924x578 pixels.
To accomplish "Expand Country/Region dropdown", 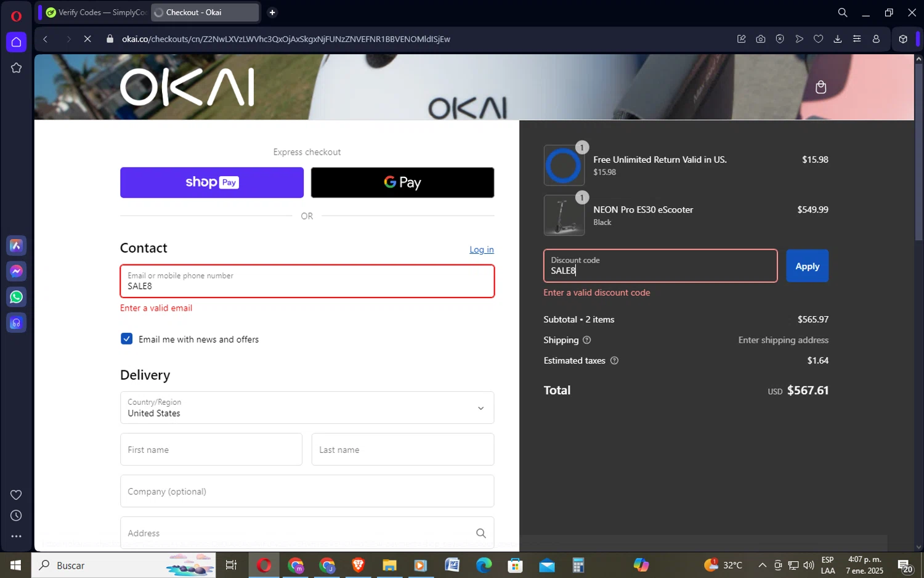I will click(307, 408).
